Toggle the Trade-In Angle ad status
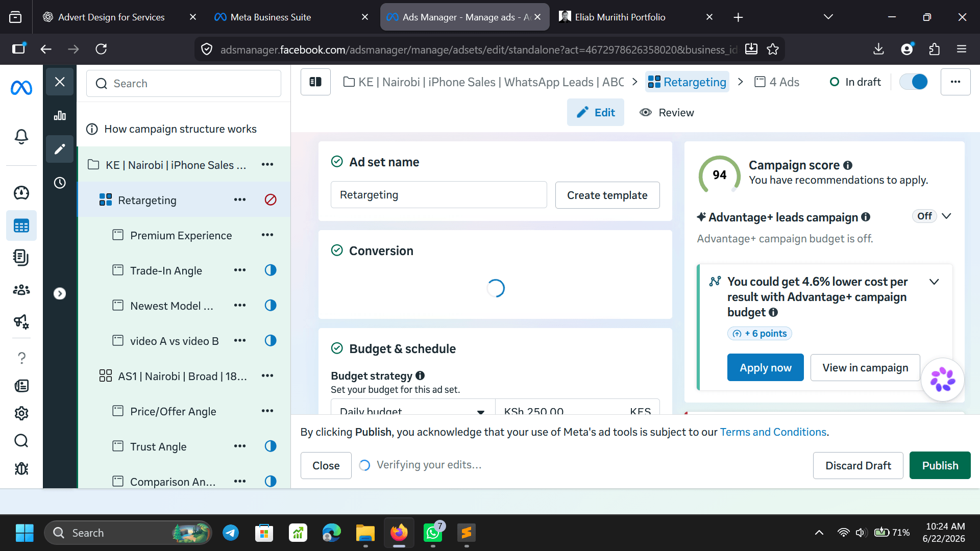The image size is (980, 551). click(x=271, y=270)
